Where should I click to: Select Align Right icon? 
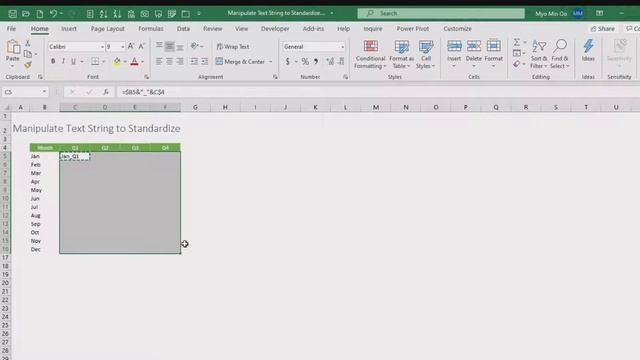pos(180,62)
